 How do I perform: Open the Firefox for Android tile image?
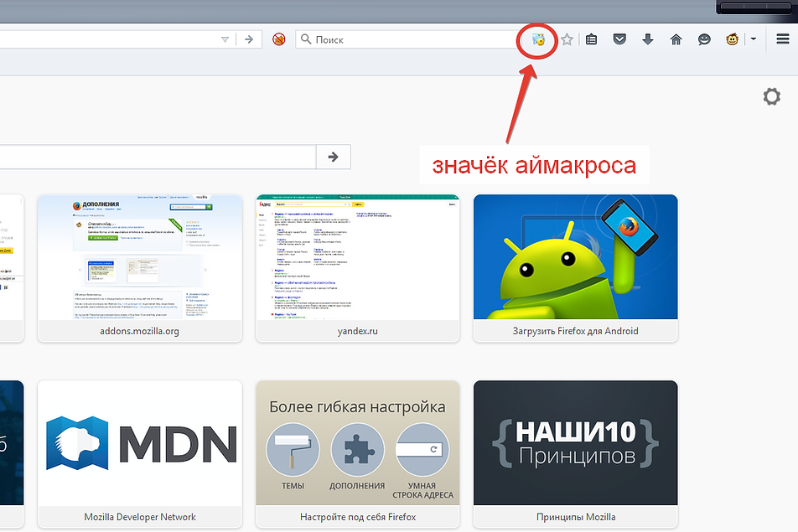pyautogui.click(x=576, y=257)
